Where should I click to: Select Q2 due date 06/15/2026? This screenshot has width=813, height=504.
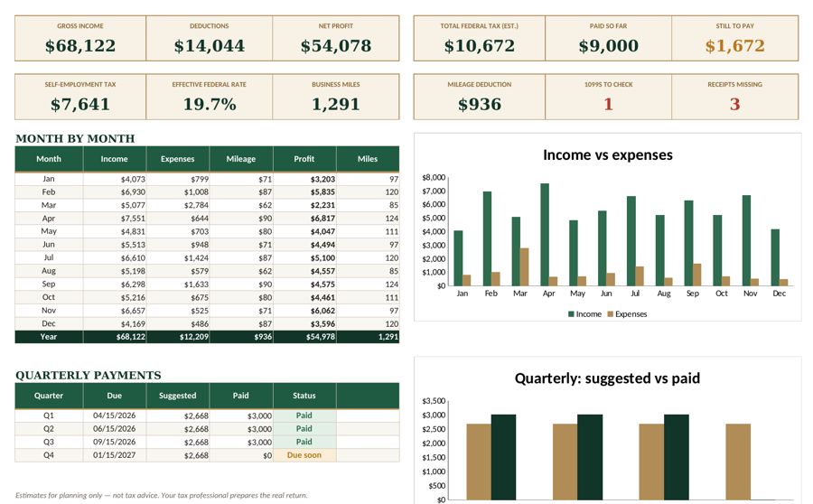pos(114,429)
